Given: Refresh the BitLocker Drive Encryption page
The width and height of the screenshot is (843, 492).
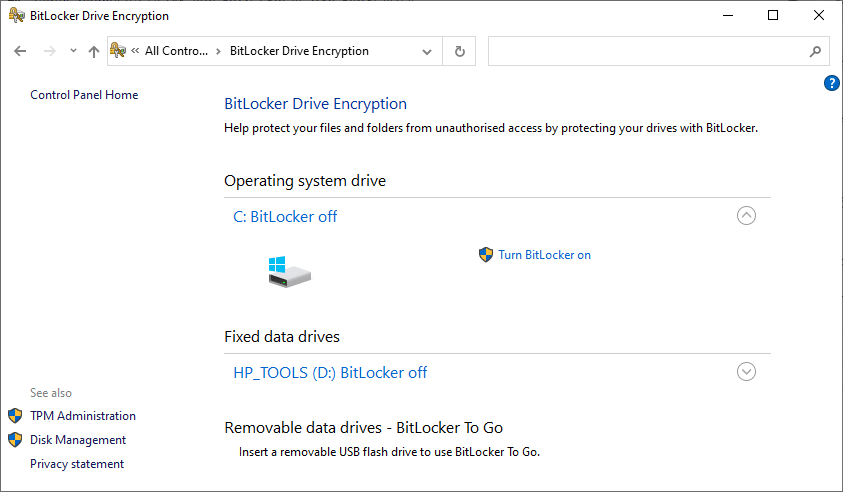Looking at the screenshot, I should [x=460, y=51].
